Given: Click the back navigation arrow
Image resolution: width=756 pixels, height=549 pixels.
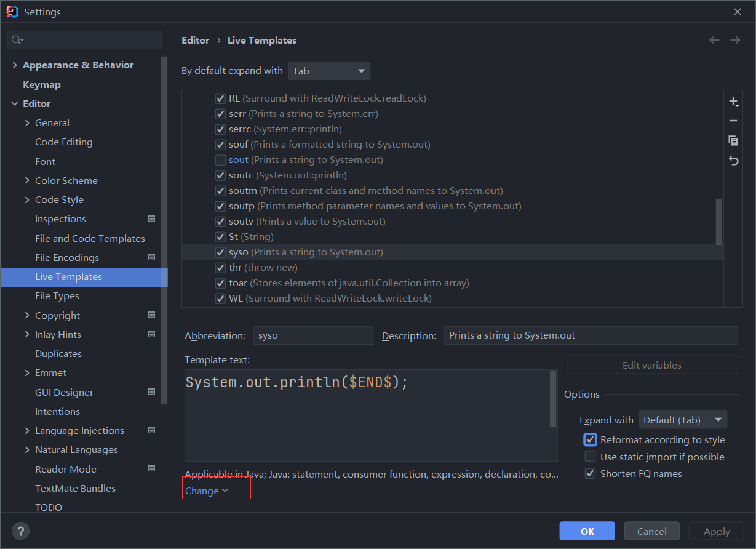Looking at the screenshot, I should click(x=714, y=40).
